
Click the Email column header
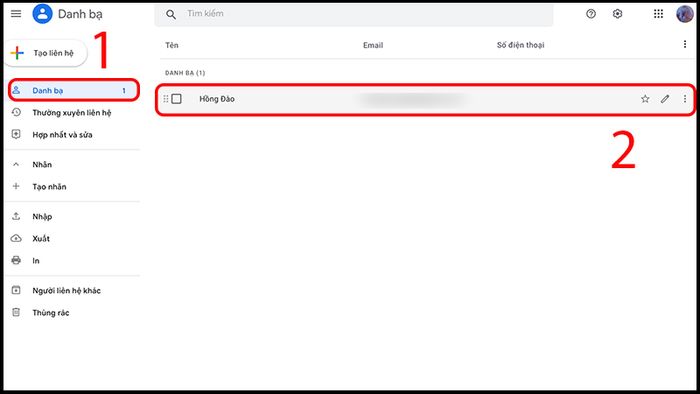pyautogui.click(x=373, y=45)
